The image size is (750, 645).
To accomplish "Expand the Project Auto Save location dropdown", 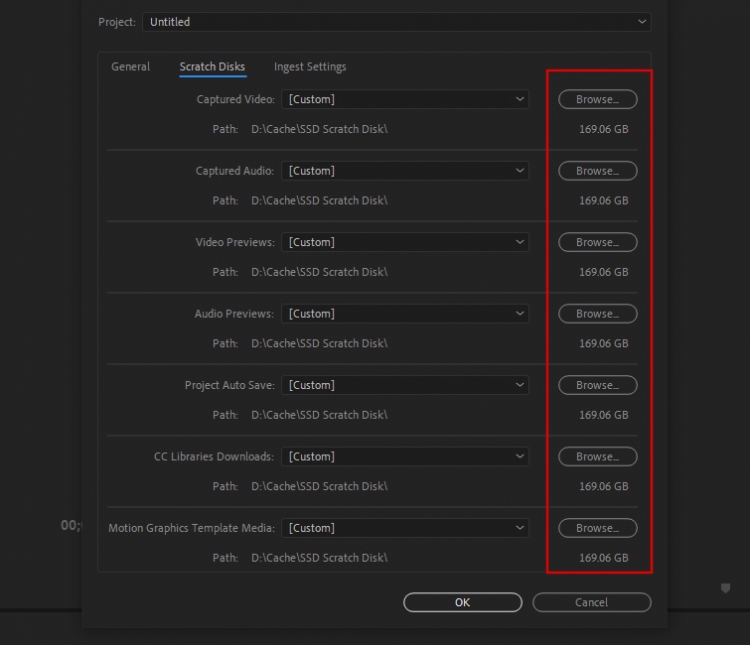I will tap(405, 385).
